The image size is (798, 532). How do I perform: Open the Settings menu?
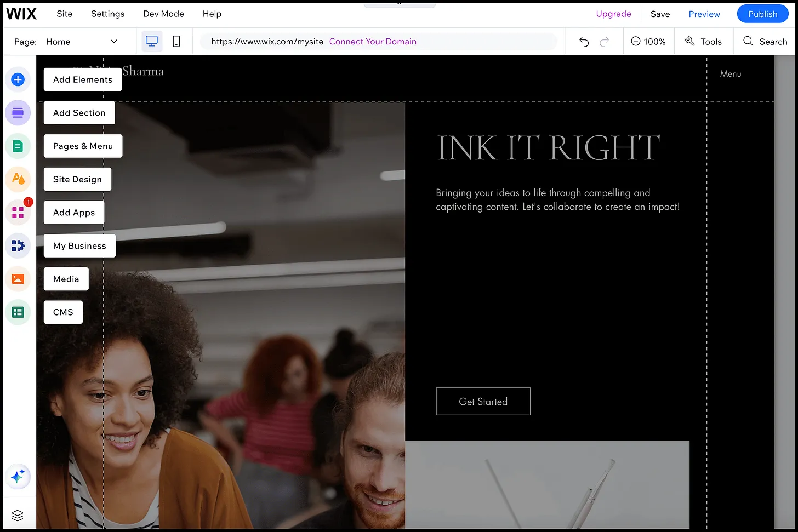[x=107, y=14]
